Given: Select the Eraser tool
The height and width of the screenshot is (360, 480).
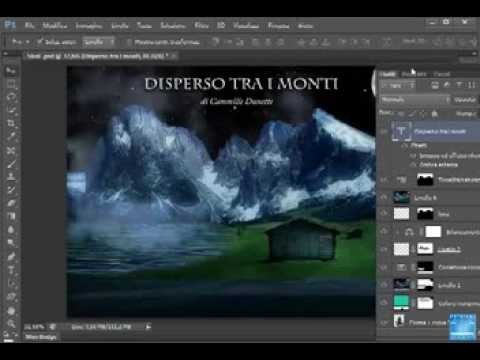Looking at the screenshot, I should click(x=11, y=203).
